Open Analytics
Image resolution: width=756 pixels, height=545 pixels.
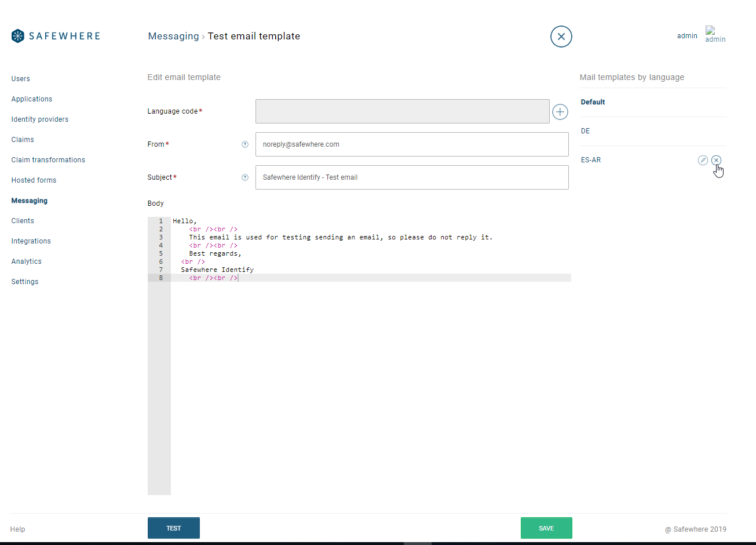pyautogui.click(x=27, y=261)
